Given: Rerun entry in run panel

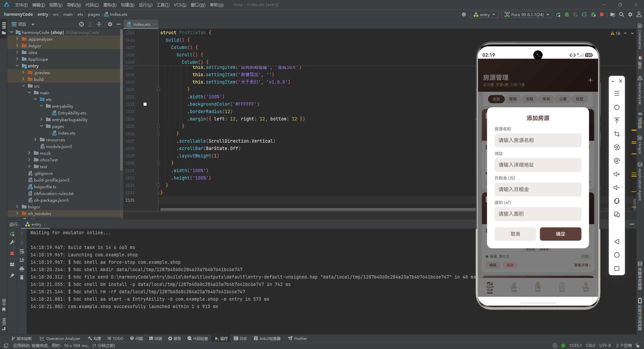Looking at the screenshot, I should (12, 234).
